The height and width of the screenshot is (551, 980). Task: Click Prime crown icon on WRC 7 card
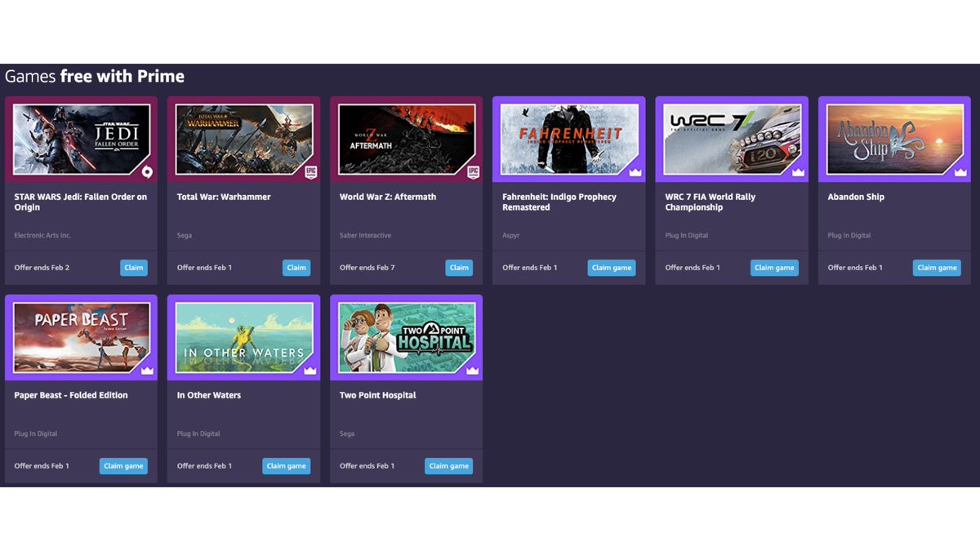[x=798, y=172]
